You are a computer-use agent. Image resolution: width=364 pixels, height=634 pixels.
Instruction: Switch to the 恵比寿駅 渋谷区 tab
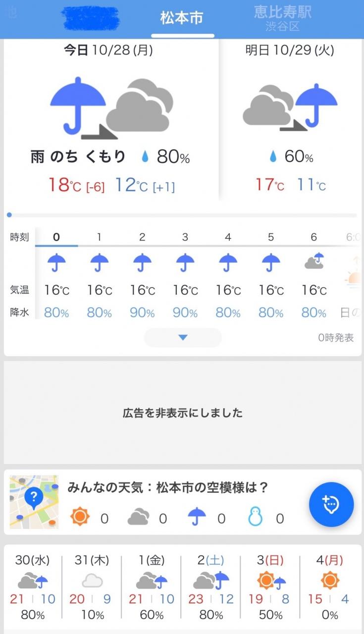coord(283,18)
